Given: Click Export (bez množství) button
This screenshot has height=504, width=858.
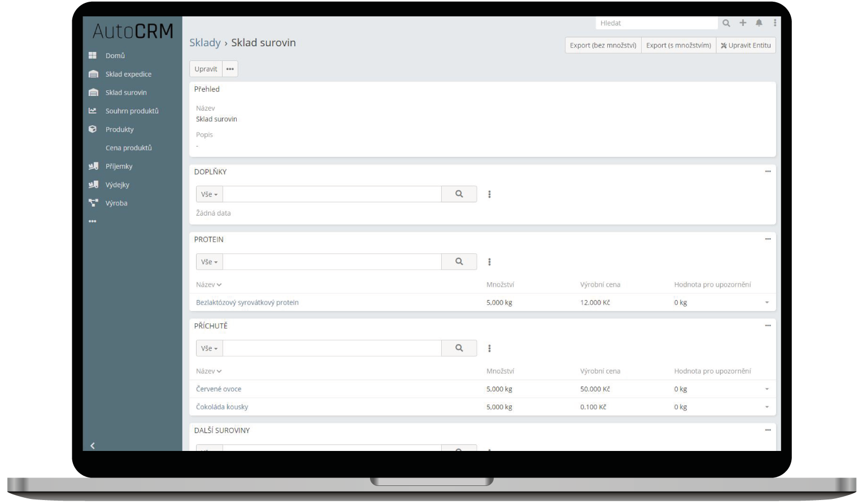Looking at the screenshot, I should coord(603,46).
